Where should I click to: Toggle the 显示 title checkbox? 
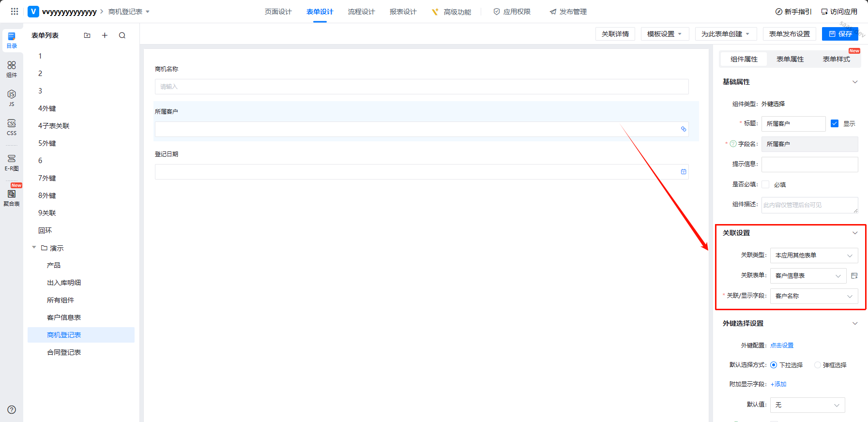(835, 123)
